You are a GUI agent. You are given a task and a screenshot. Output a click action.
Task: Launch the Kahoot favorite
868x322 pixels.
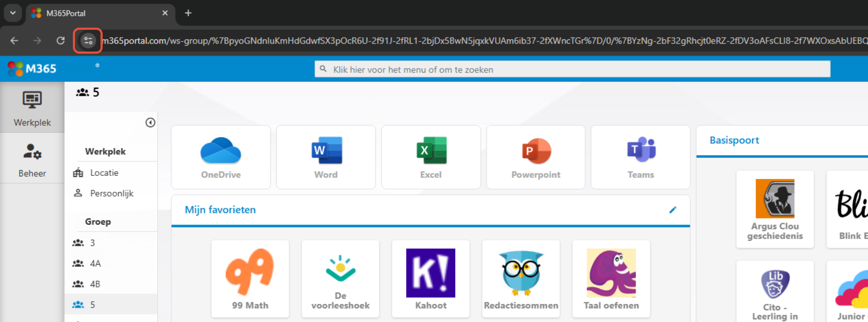click(431, 279)
